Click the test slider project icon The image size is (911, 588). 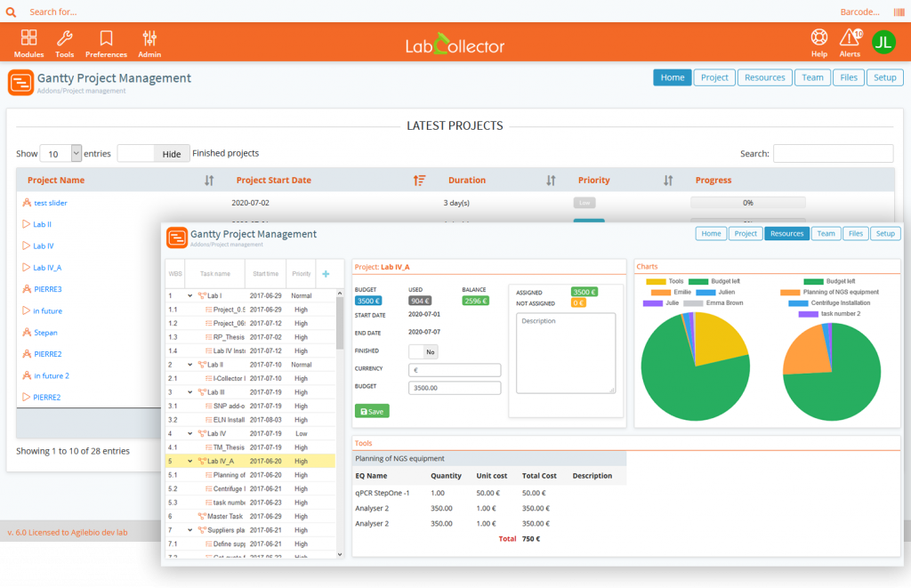(x=27, y=202)
